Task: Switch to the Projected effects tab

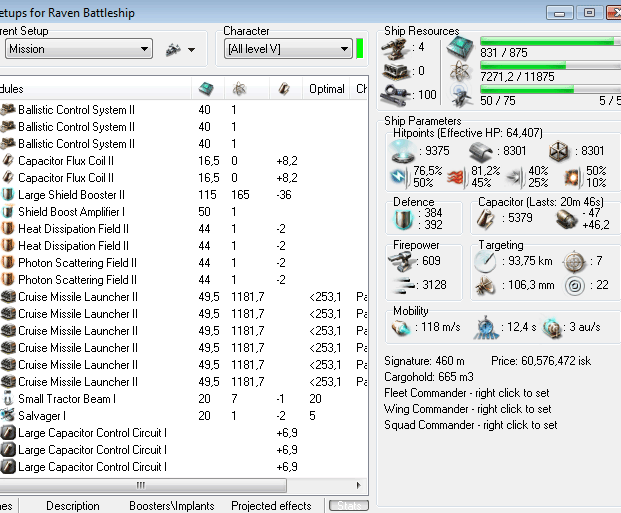Action: (271, 506)
